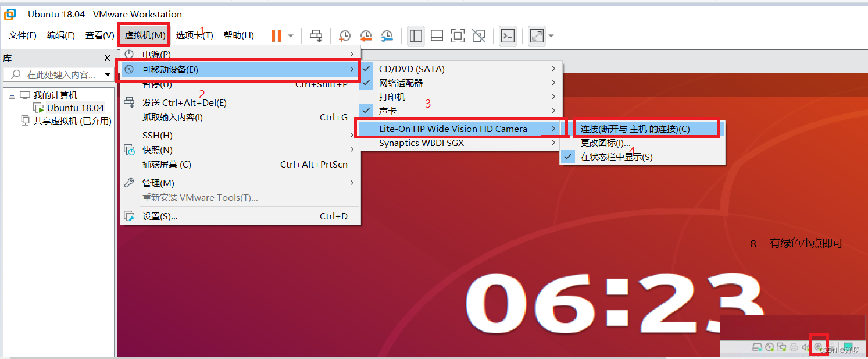Screen dimensions: 868x359
Task: Revert to snapshot via the orange arrow clock icon
Action: [x=366, y=36]
